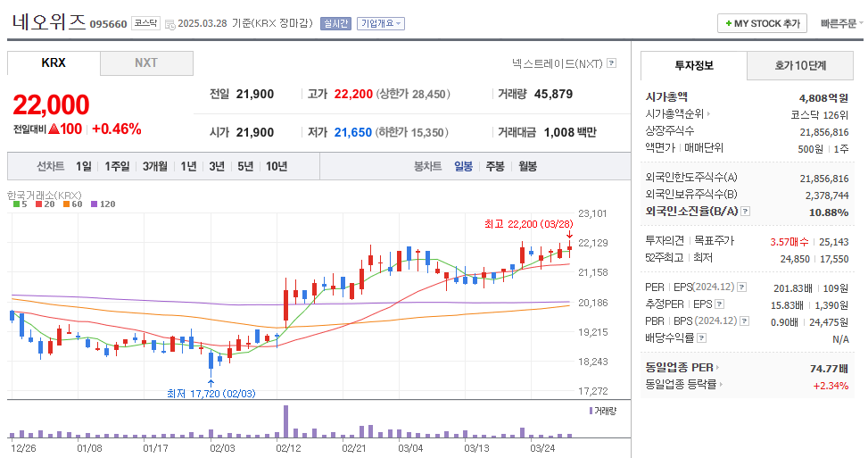The width and height of the screenshot is (868, 458).
Task: Click the 코스닥 126위 ranking value
Action: pos(819,115)
